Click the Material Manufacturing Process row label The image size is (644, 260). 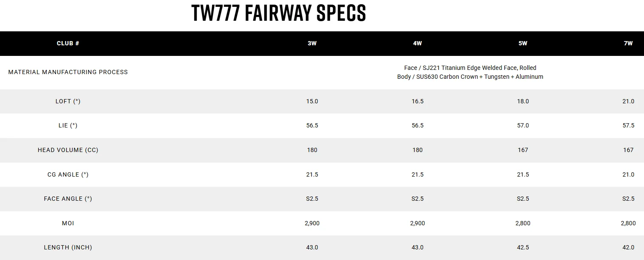68,72
